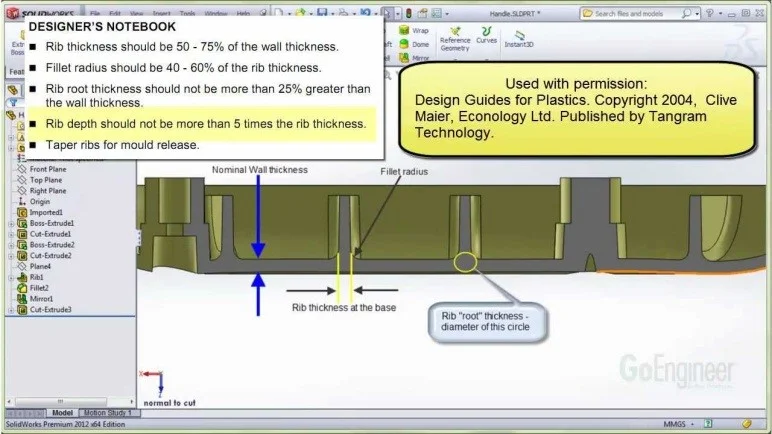Open the Reference Geometry tool
Image resolution: width=772 pixels, height=434 pixels.
click(x=454, y=38)
